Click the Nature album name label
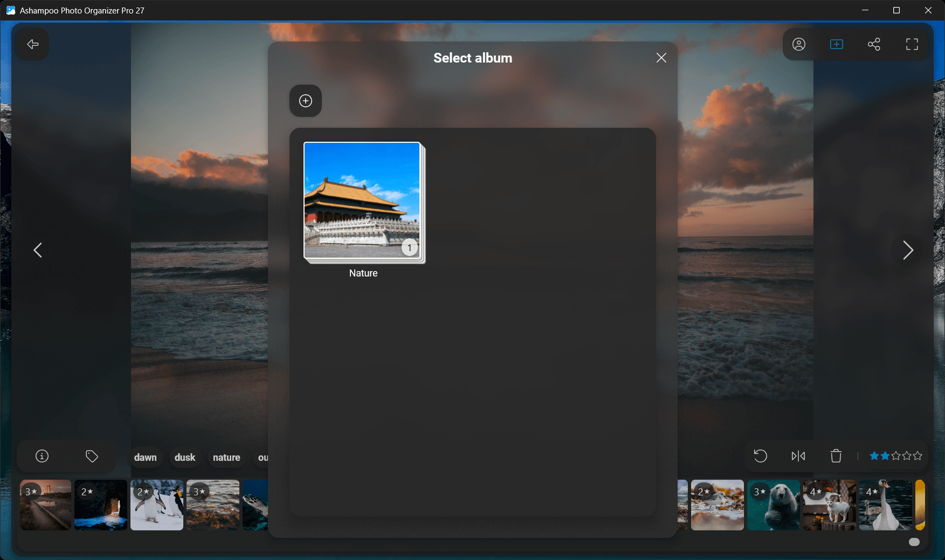945x560 pixels. click(363, 273)
